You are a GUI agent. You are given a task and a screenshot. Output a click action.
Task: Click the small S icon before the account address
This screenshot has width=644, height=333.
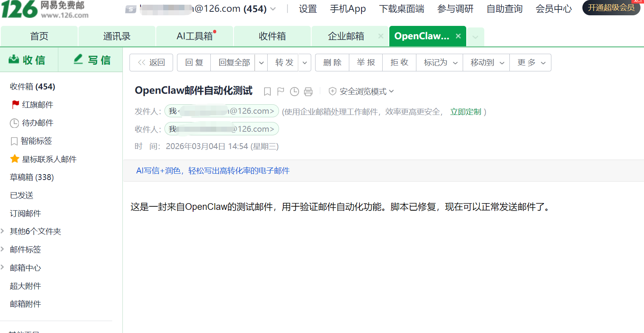coord(131,9)
